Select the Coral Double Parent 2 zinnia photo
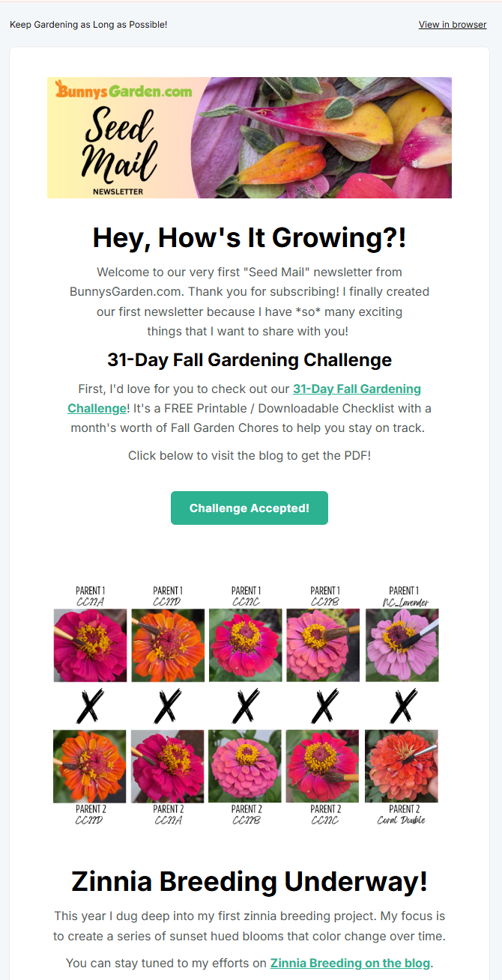The height and width of the screenshot is (980, 502). (x=402, y=766)
